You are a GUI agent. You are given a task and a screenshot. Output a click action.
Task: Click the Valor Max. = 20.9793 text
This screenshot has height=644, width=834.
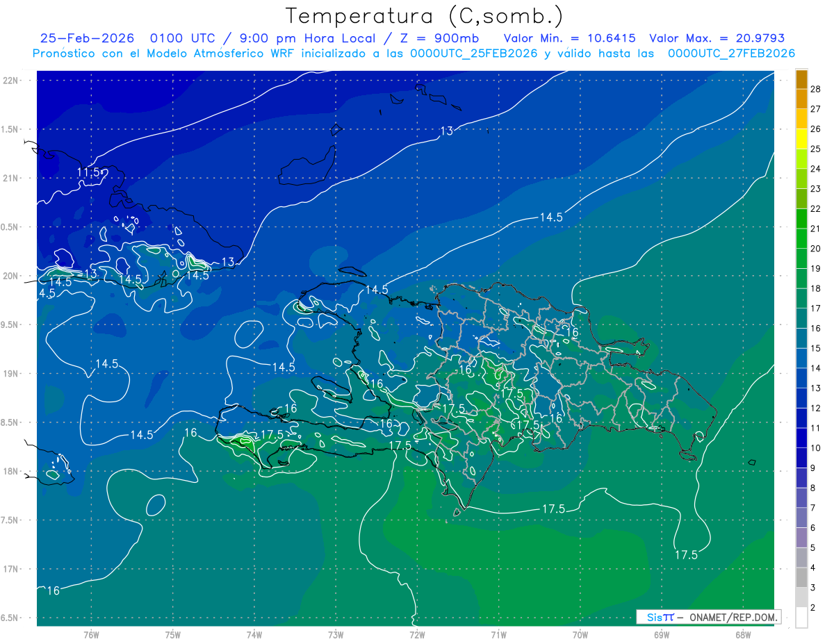tap(717, 38)
